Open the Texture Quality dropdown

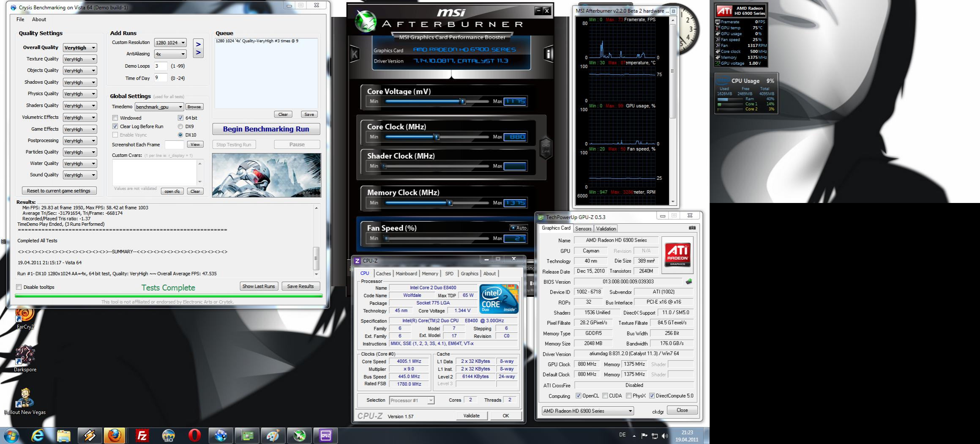[80, 59]
